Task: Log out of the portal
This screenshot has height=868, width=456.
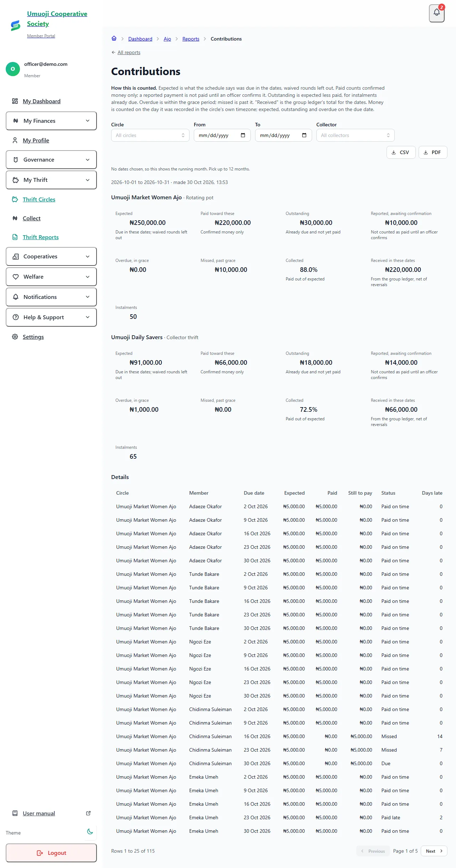Action: pyautogui.click(x=51, y=853)
